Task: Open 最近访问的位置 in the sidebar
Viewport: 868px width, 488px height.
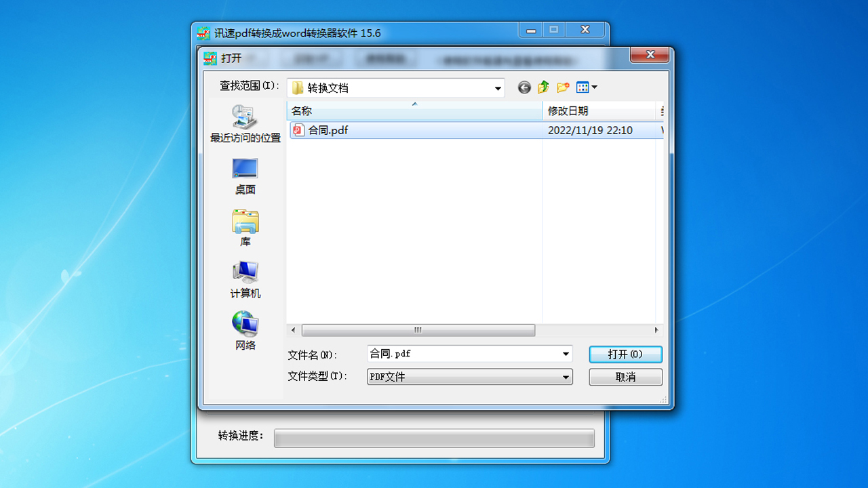Action: point(245,125)
